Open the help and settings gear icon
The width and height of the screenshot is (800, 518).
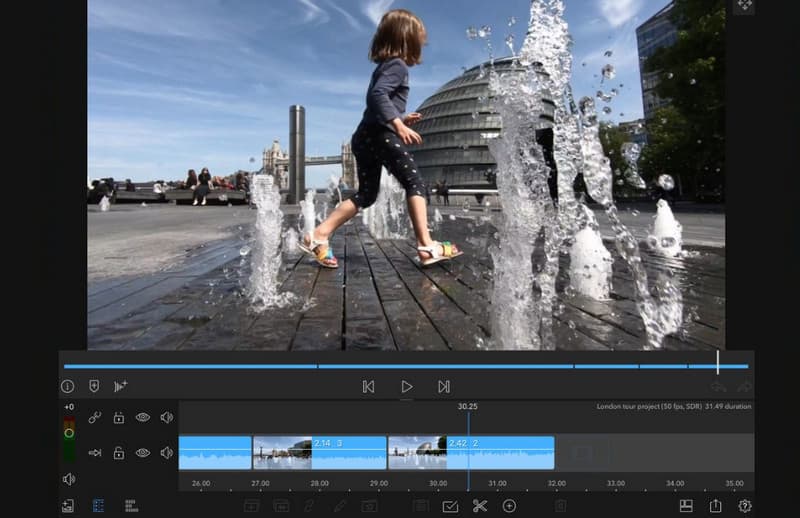pos(745,506)
